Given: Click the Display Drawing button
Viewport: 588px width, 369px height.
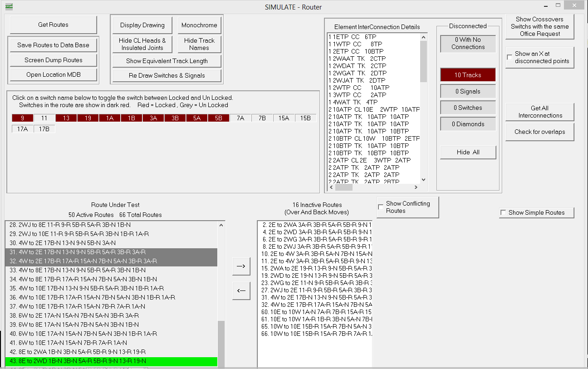Looking at the screenshot, I should pos(142,25).
